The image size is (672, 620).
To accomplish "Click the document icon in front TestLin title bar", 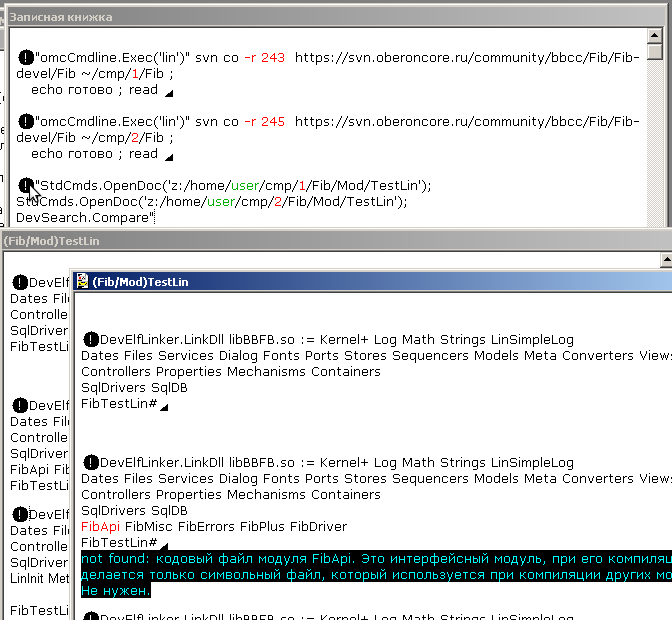I will coord(82,282).
